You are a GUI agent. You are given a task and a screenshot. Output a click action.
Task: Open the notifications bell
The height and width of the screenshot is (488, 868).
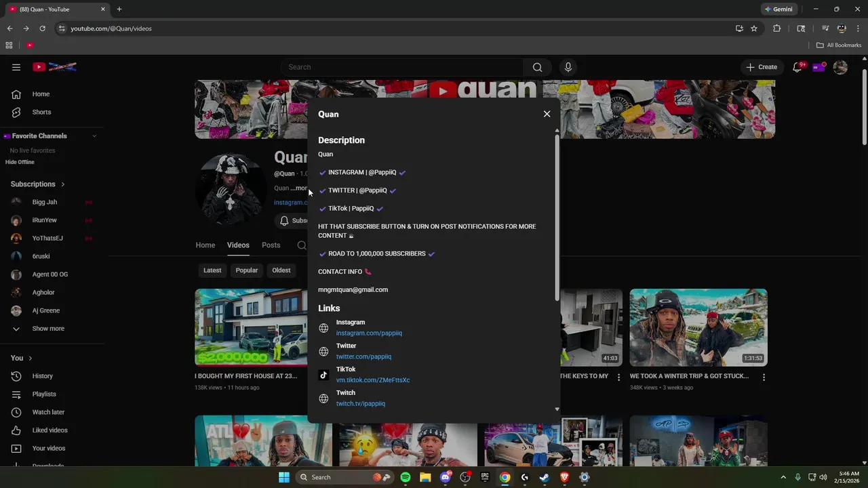797,67
